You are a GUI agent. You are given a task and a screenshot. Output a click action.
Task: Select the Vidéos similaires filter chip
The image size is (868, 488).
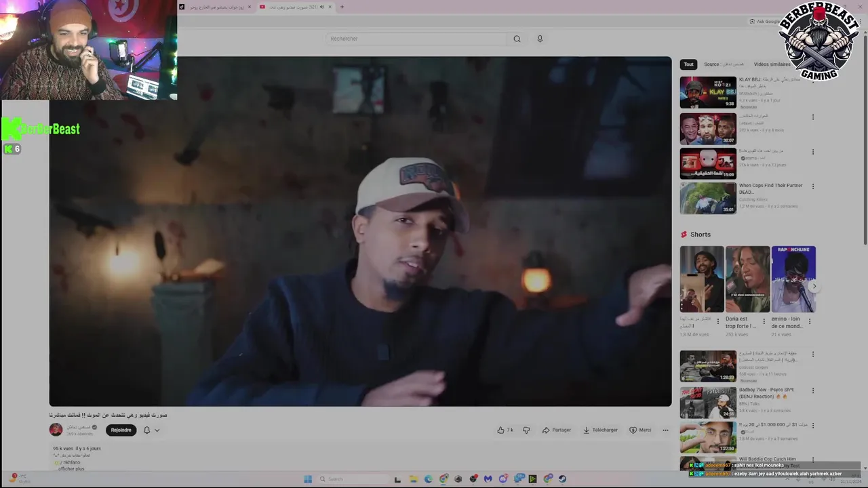point(772,64)
